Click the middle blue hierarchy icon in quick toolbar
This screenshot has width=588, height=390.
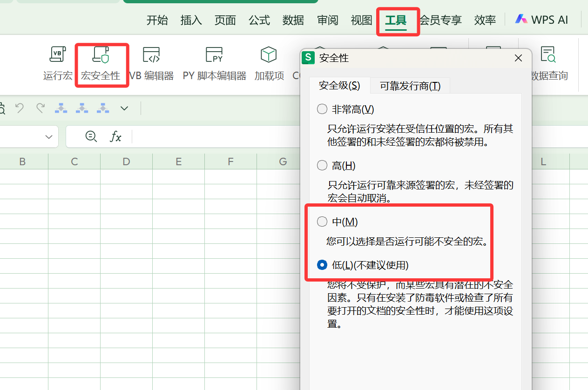coord(82,108)
